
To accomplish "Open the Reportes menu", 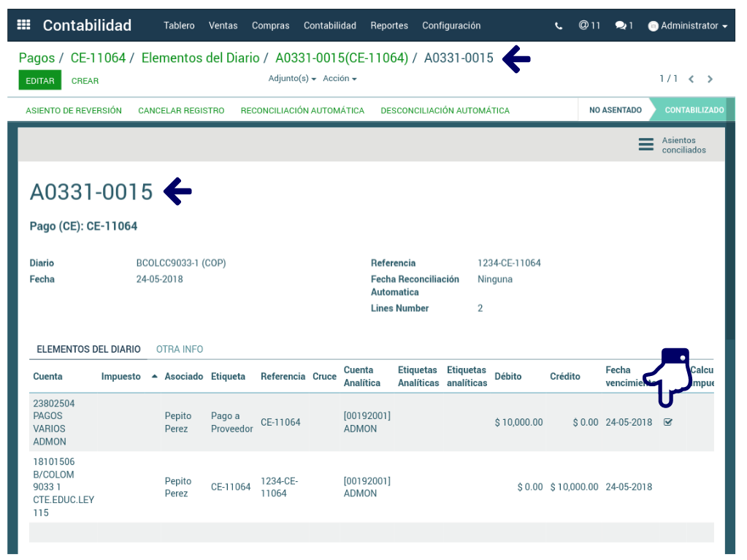I will tap(389, 26).
